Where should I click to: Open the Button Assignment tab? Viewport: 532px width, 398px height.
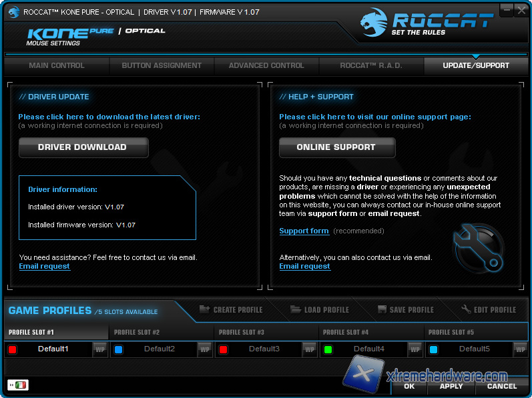click(162, 65)
